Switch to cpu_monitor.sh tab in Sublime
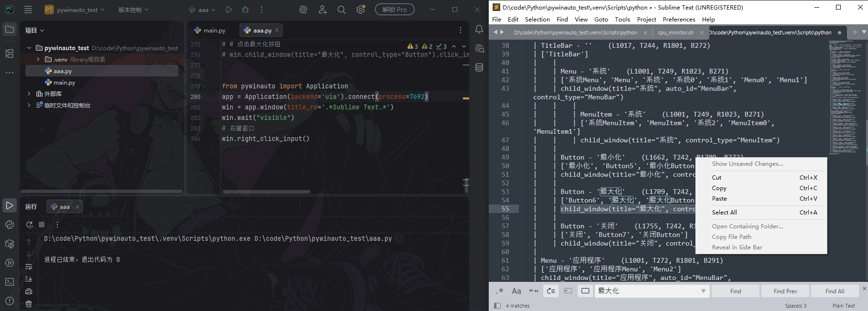Viewport: 868px width, 311px height. [676, 32]
